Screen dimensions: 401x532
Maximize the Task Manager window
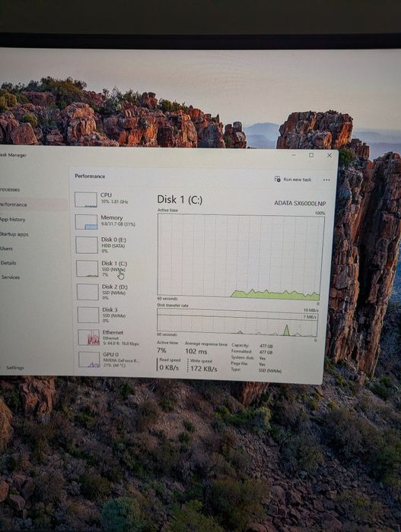click(311, 155)
